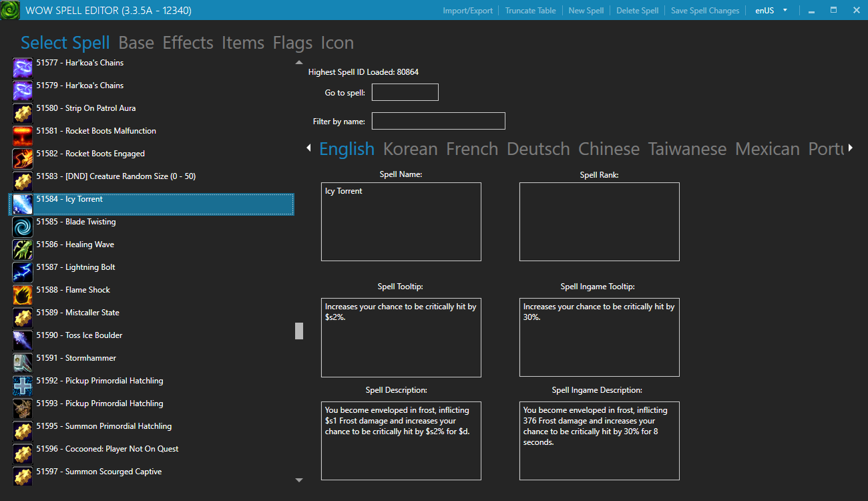Select the Mexican language tab
Viewport: 868px width, 501px height.
click(x=767, y=149)
